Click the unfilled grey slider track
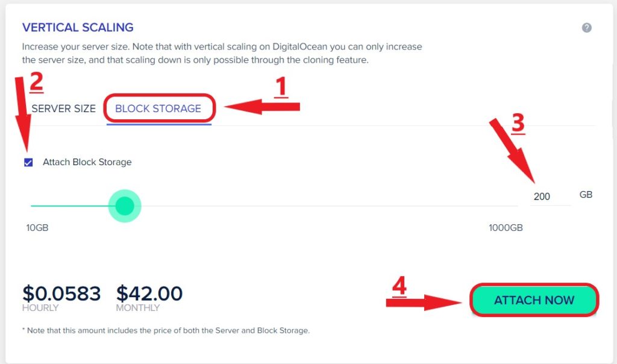Image resolution: width=617 pixels, height=364 pixels. pos(329,206)
